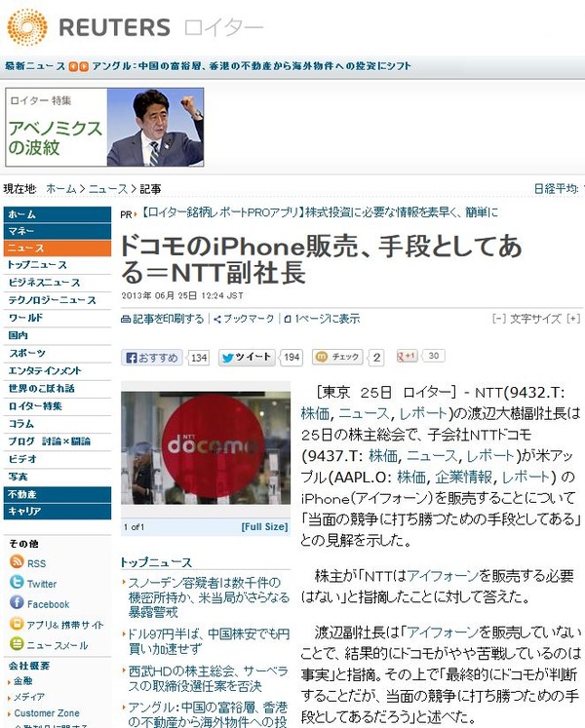The image size is (585, 728).
Task: Click the mixi チェック button
Action: click(337, 357)
